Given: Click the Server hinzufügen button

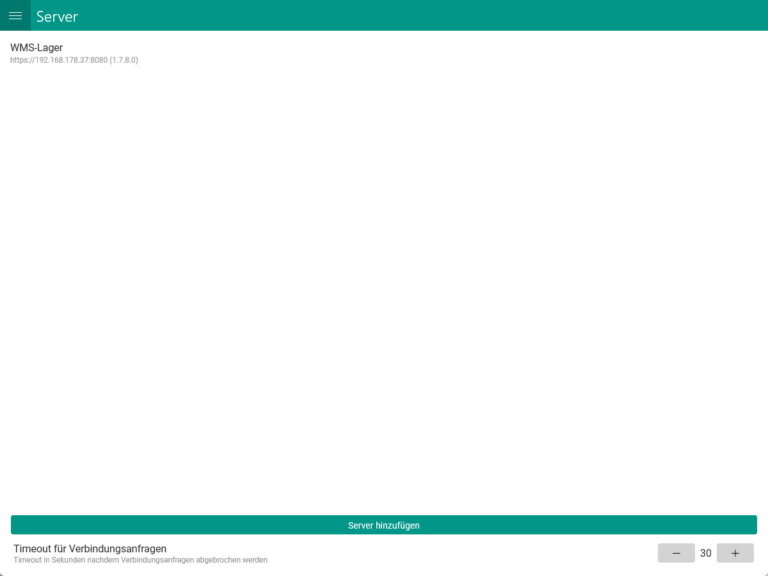Looking at the screenshot, I should coord(384,525).
